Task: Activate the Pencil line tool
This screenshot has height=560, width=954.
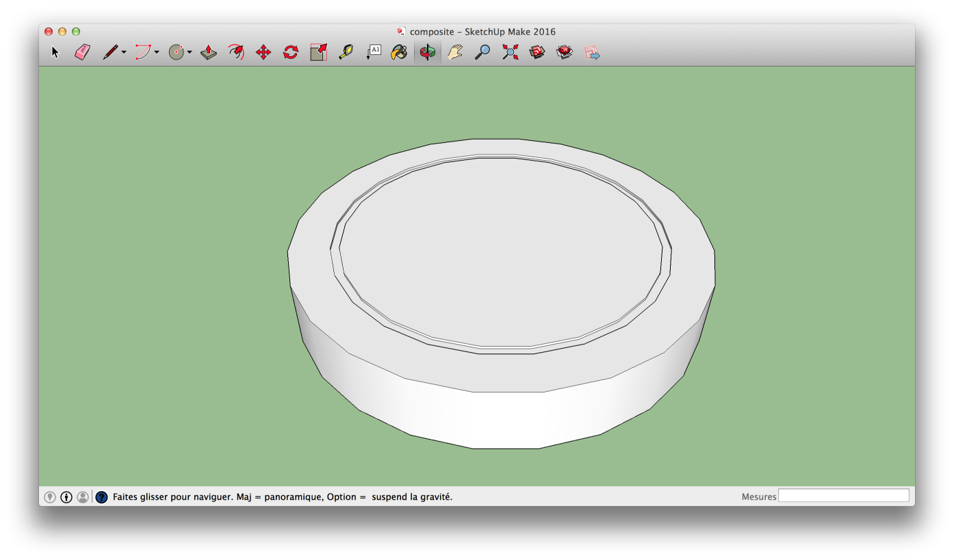Action: point(109,52)
